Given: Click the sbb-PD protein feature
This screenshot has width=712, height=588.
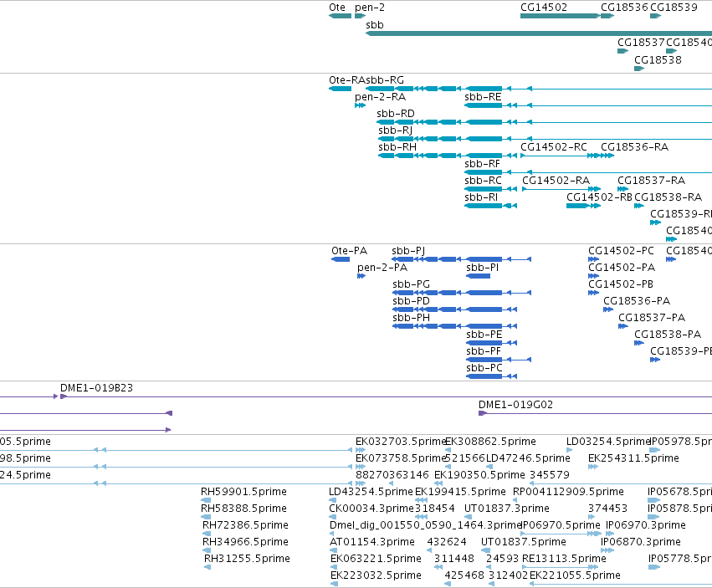Looking at the screenshot, I should [454, 309].
